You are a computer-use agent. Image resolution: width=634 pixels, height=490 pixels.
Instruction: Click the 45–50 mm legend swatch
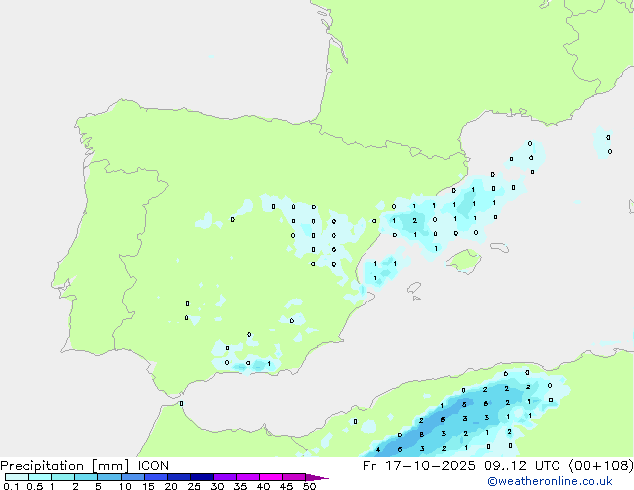click(294, 477)
